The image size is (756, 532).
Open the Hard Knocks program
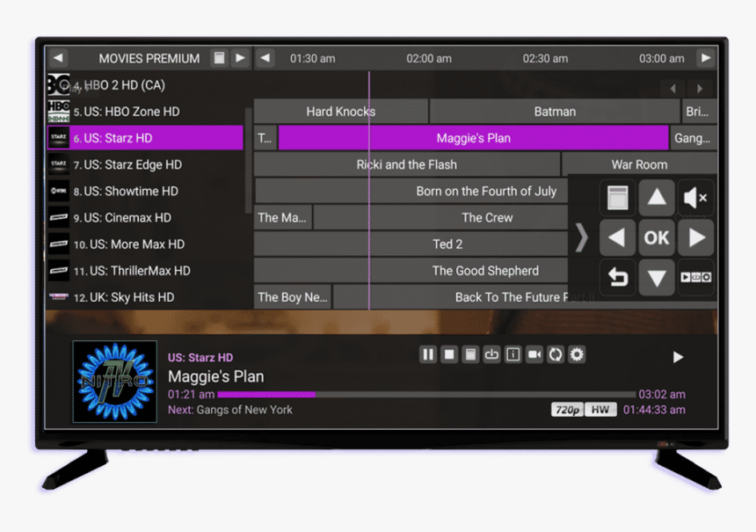[341, 112]
